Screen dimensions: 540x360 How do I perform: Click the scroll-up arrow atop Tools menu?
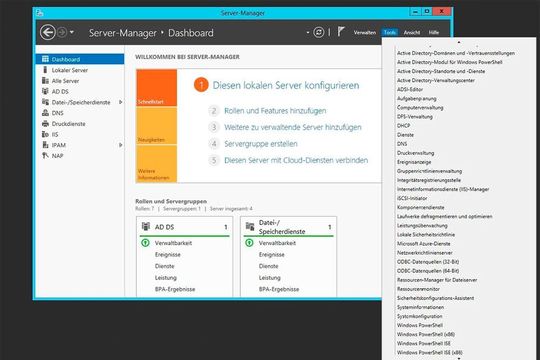[459, 42]
